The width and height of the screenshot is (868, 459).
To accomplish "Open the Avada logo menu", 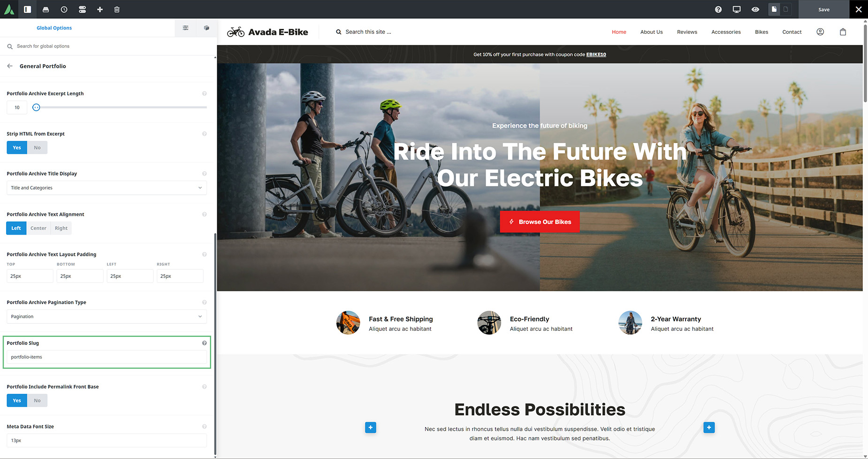I will pyautogui.click(x=9, y=9).
